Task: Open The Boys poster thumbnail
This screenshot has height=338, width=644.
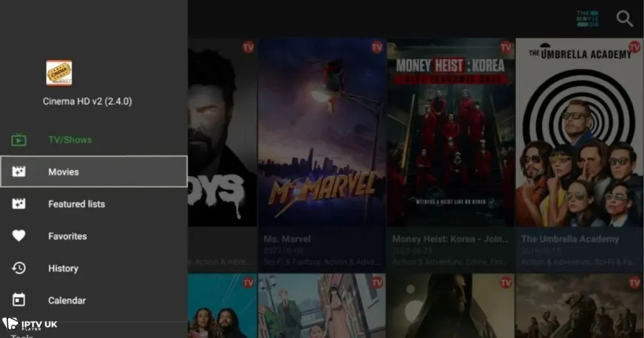Action: point(222,132)
